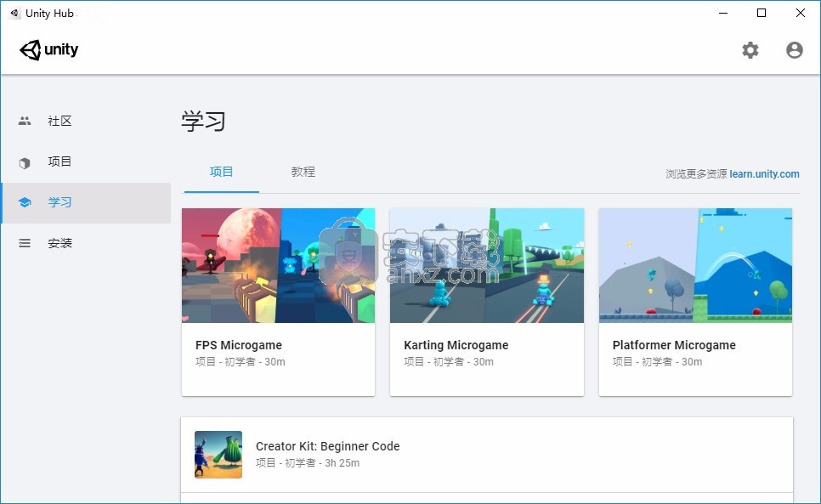Click the 项目 projects cube icon

[24, 161]
